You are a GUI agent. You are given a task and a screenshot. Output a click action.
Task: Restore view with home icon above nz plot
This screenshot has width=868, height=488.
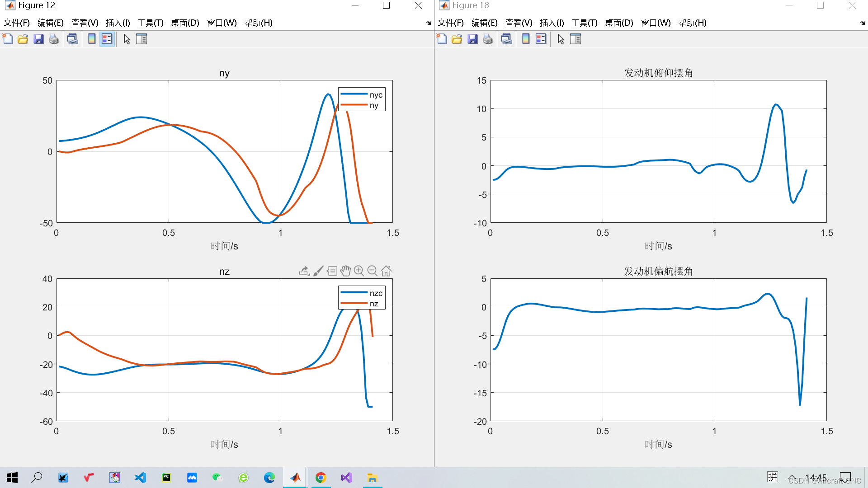(x=386, y=271)
